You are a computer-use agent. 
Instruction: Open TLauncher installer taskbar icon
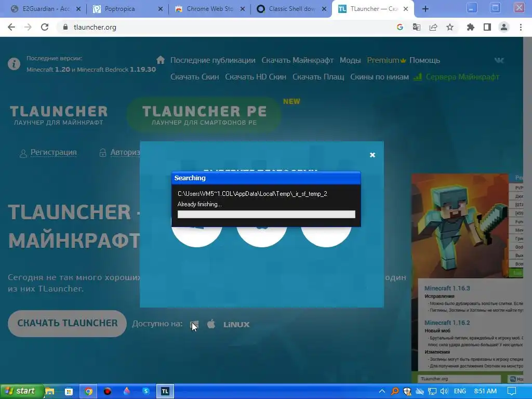click(x=165, y=391)
